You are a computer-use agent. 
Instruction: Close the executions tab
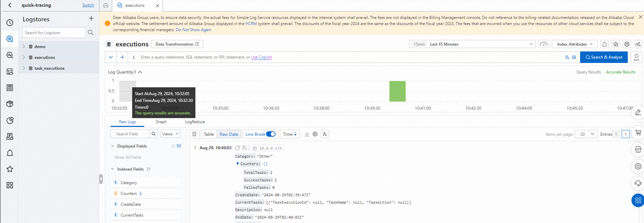coord(158,6)
